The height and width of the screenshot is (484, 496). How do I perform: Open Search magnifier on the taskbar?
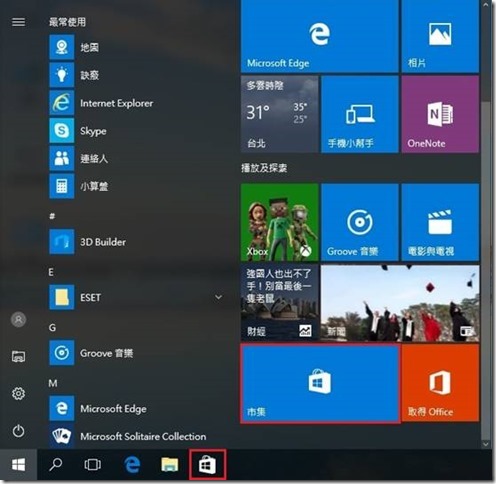[x=55, y=464]
